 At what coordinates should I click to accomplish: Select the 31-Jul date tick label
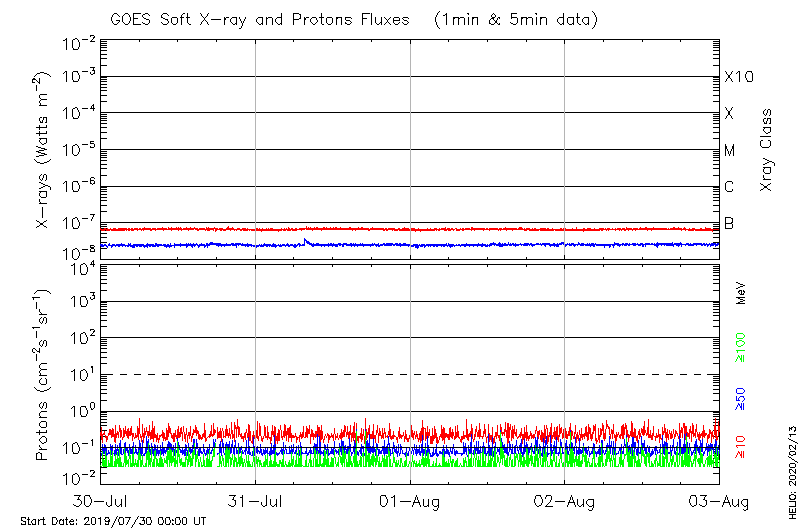[256, 500]
